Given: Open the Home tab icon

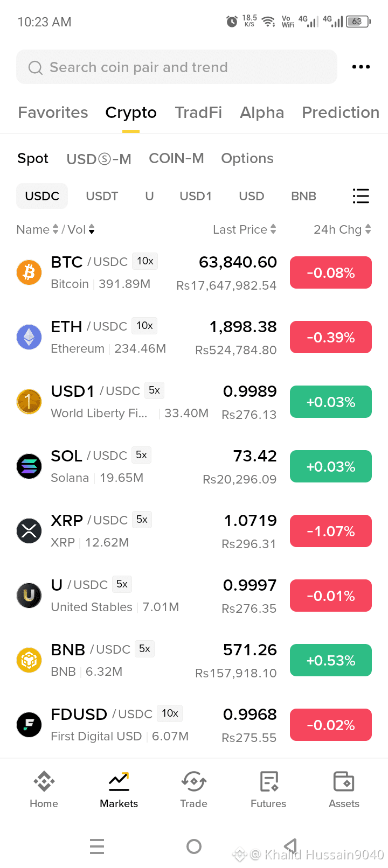Looking at the screenshot, I should coord(44,781).
